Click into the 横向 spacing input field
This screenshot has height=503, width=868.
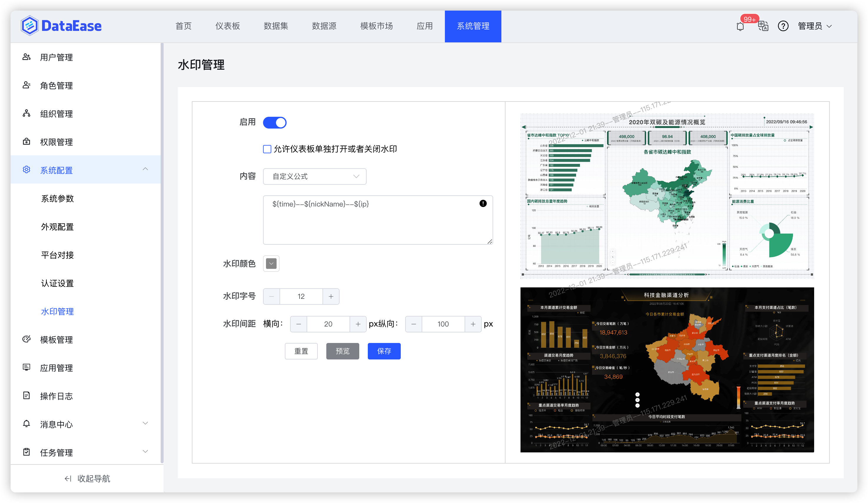(328, 324)
